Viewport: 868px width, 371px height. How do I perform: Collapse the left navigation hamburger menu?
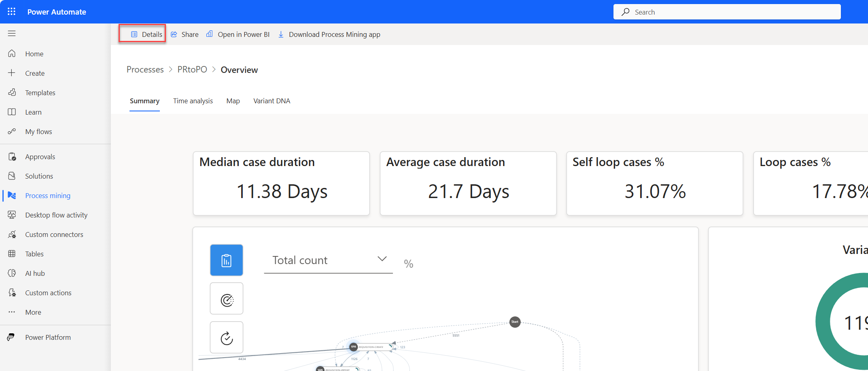[x=12, y=33]
